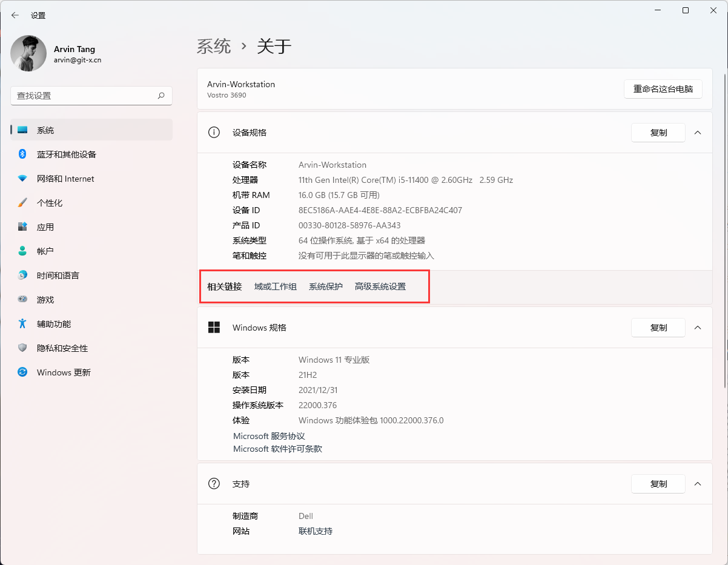Image resolution: width=728 pixels, height=565 pixels.
Task: Click the 设备 ID value 8EC5186A-AAE4
Action: 380,210
